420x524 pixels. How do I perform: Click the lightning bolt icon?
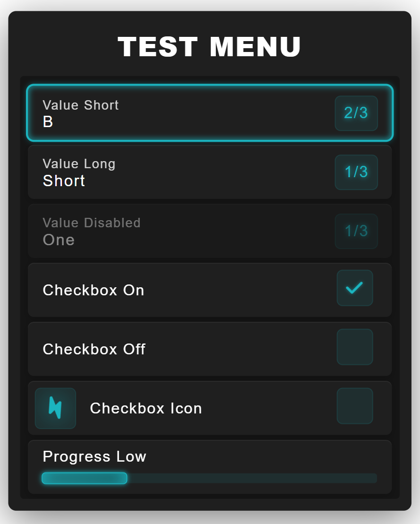(x=55, y=408)
